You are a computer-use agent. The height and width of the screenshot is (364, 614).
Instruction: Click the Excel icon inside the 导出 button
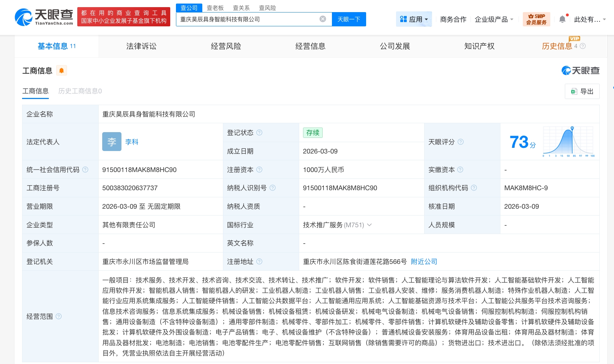574,92
